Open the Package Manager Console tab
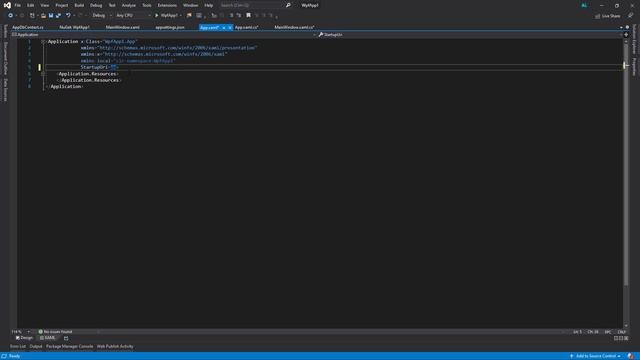 pyautogui.click(x=69, y=347)
